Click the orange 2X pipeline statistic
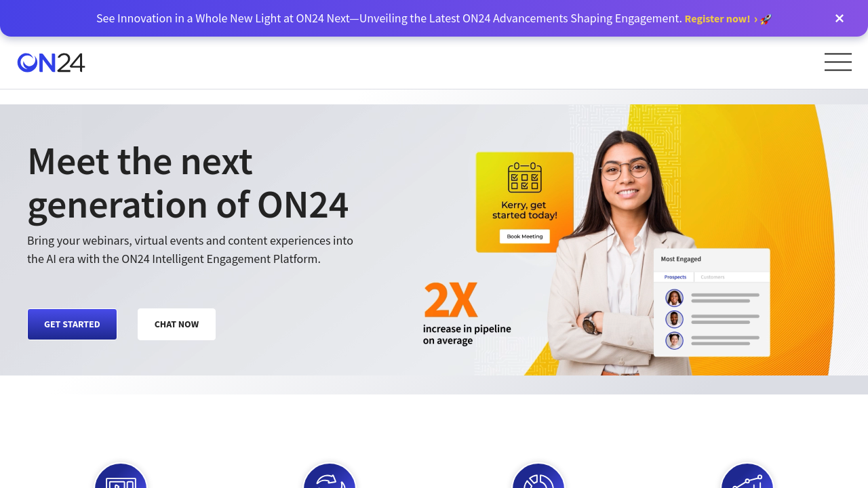Image resolution: width=868 pixels, height=488 pixels. tap(451, 300)
